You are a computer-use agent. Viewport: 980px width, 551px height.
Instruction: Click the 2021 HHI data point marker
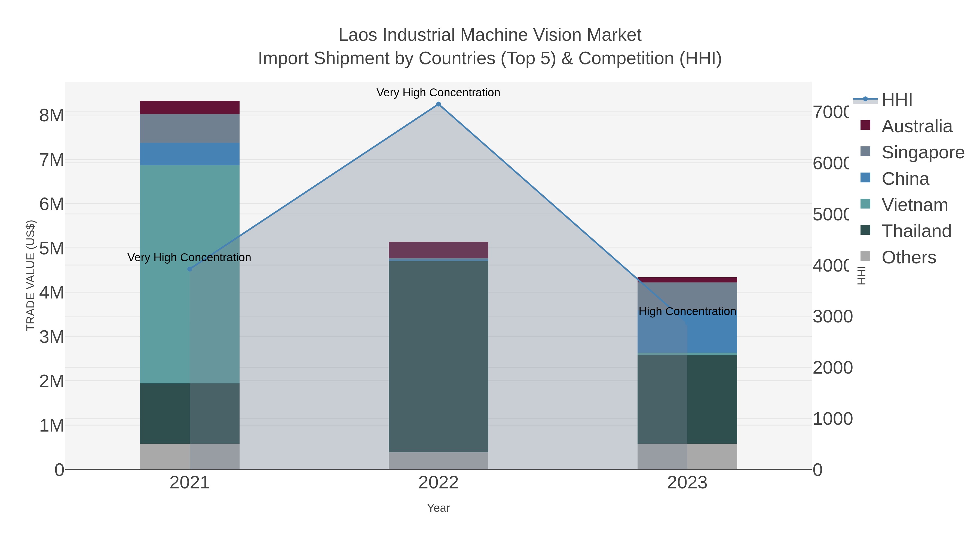coord(190,269)
